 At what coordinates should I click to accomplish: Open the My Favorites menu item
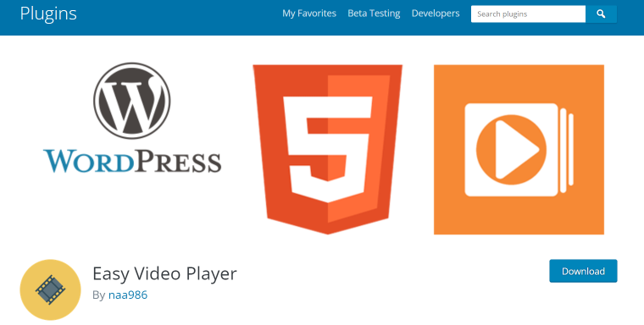point(309,14)
